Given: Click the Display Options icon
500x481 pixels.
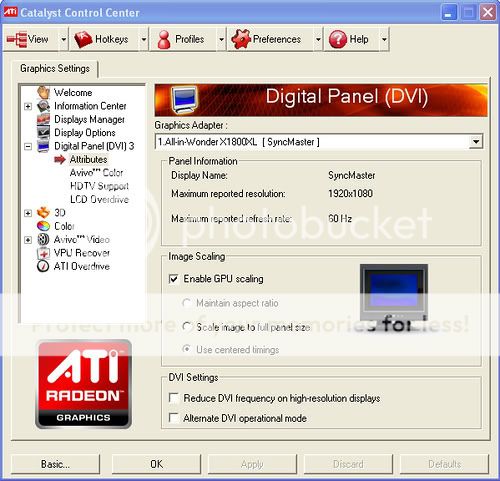Looking at the screenshot, I should [x=44, y=133].
